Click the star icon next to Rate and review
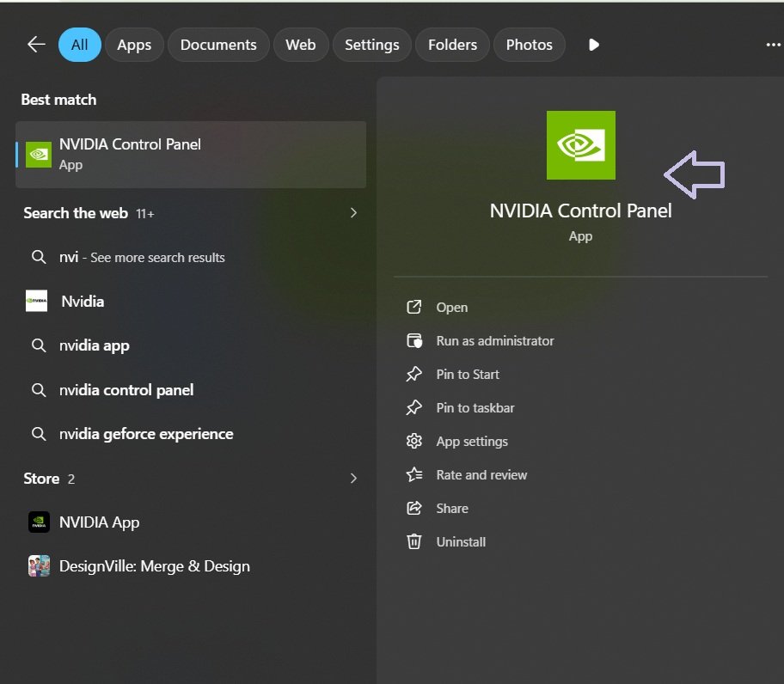This screenshot has height=684, width=784. pos(414,474)
